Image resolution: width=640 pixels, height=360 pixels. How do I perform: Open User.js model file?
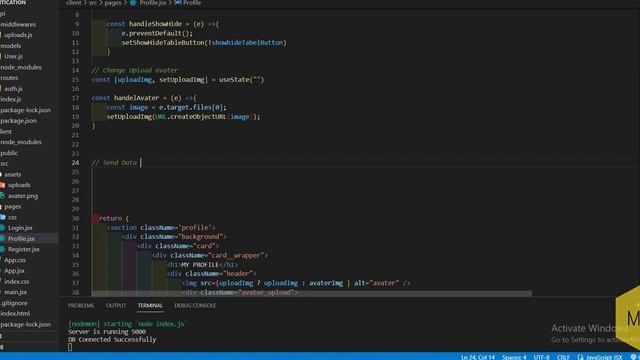pos(13,56)
